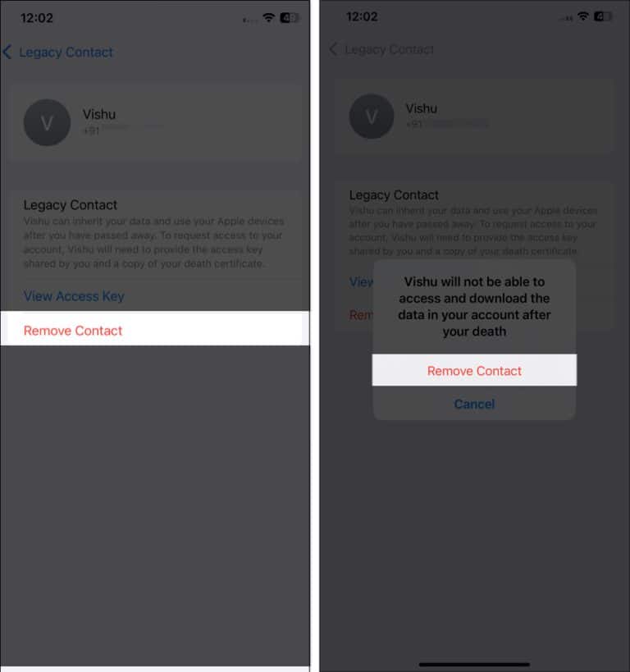Image resolution: width=630 pixels, height=672 pixels.
Task: Tap back chevron on left screen
Action: [7, 52]
